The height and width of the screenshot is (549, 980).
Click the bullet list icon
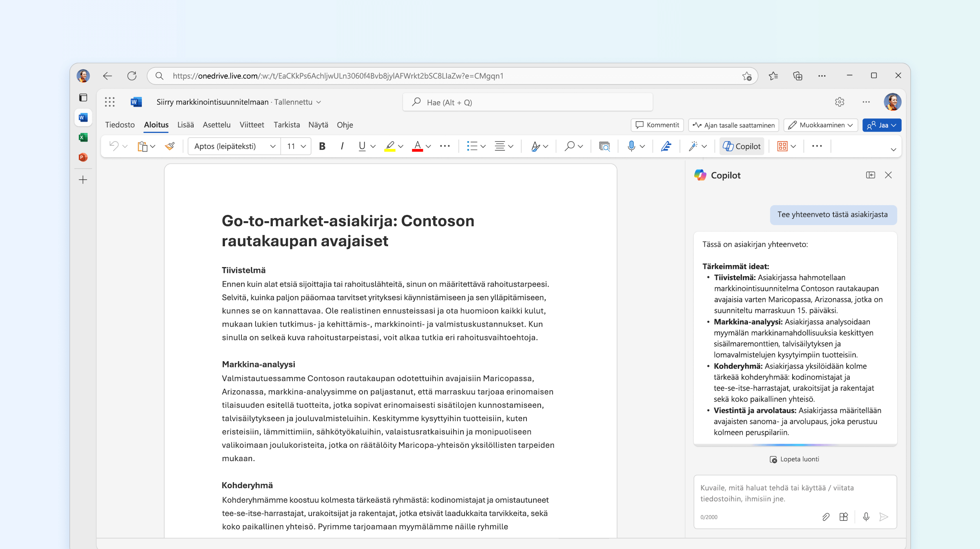pyautogui.click(x=472, y=146)
